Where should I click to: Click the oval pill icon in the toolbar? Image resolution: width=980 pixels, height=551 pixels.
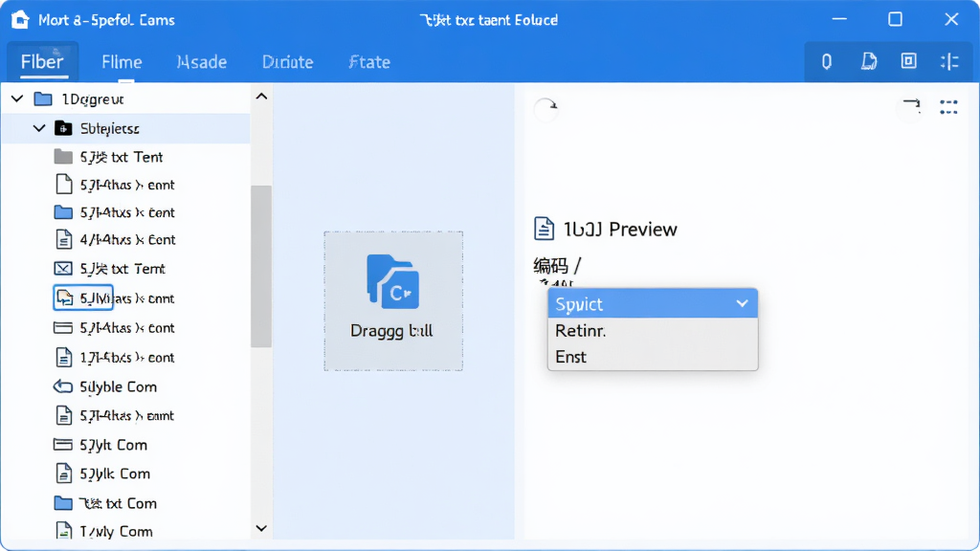pyautogui.click(x=826, y=61)
